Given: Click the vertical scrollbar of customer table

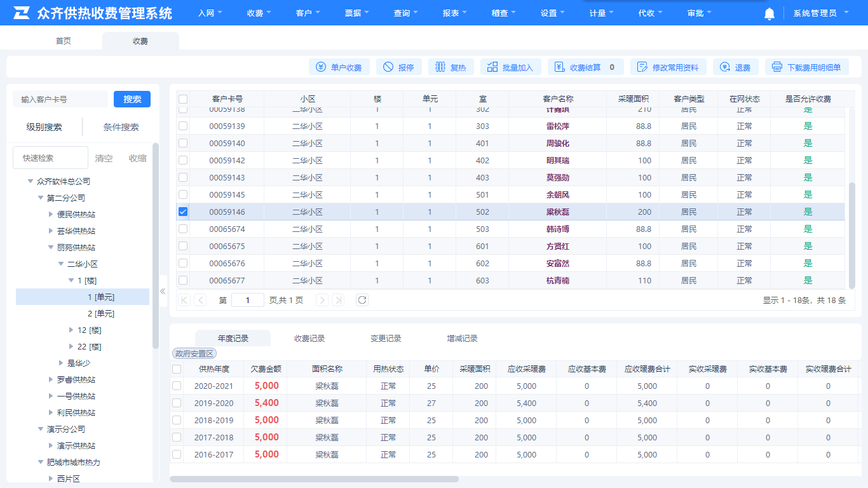Looking at the screenshot, I should click(x=852, y=235).
